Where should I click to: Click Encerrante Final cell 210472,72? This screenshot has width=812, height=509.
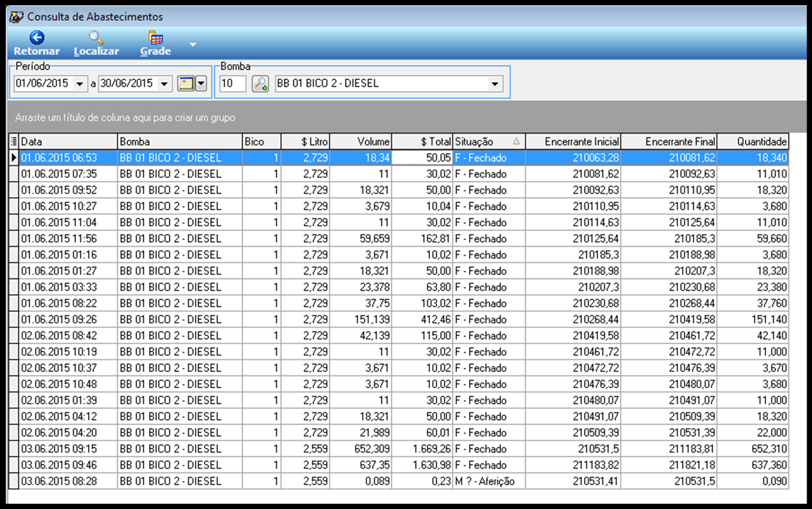[669, 352]
